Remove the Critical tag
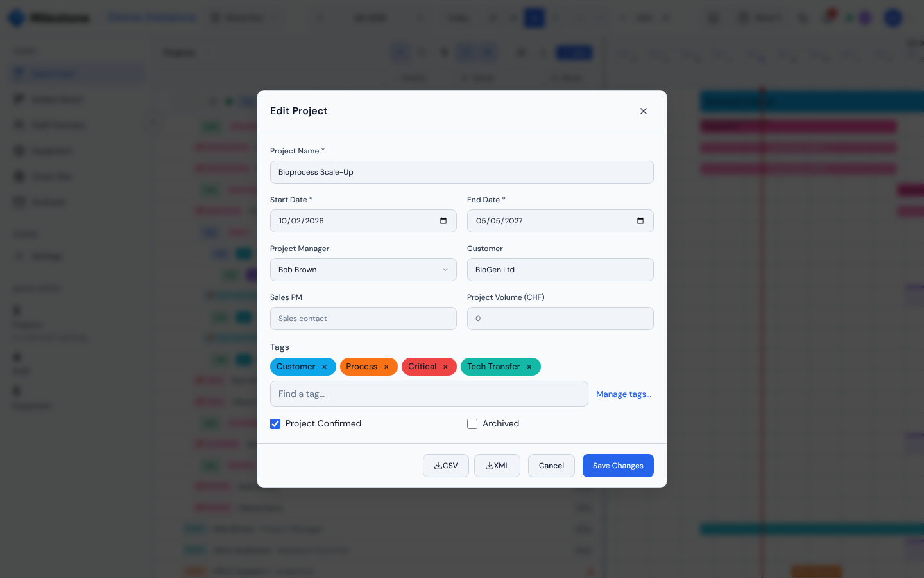The height and width of the screenshot is (578, 924). (x=445, y=367)
